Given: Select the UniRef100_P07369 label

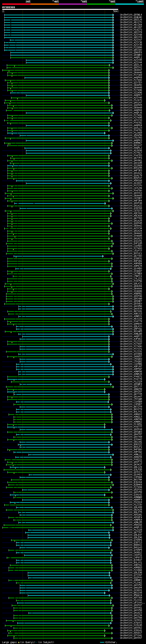Looking at the screenshot, I should [131, 75].
